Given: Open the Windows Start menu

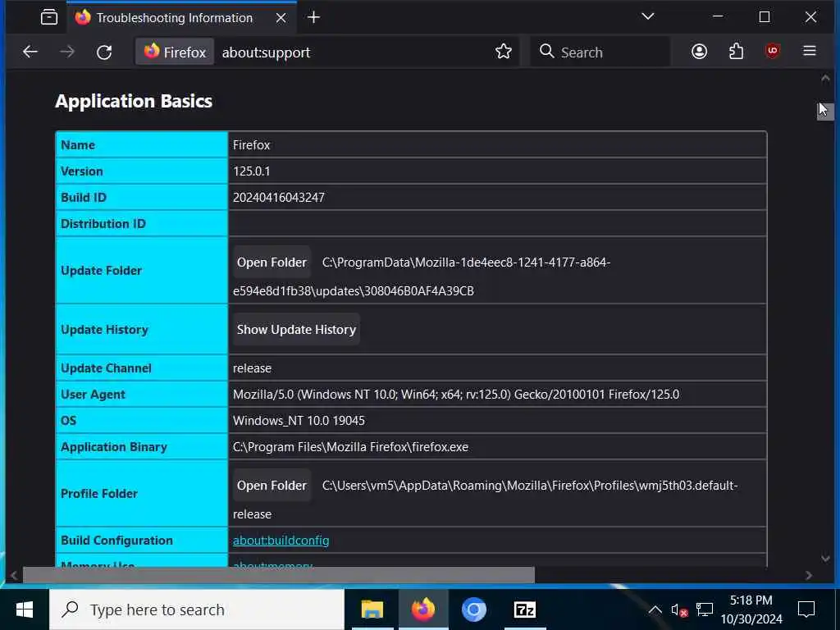Looking at the screenshot, I should 24,609.
